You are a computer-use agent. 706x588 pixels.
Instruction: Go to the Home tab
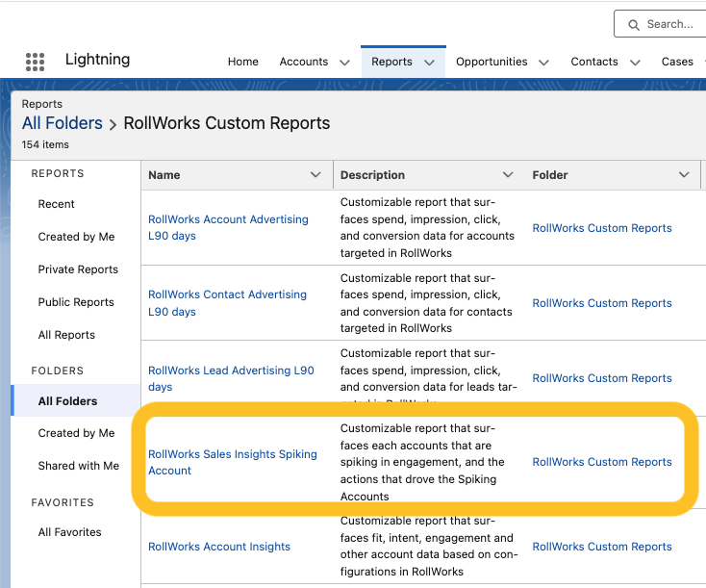(x=242, y=62)
